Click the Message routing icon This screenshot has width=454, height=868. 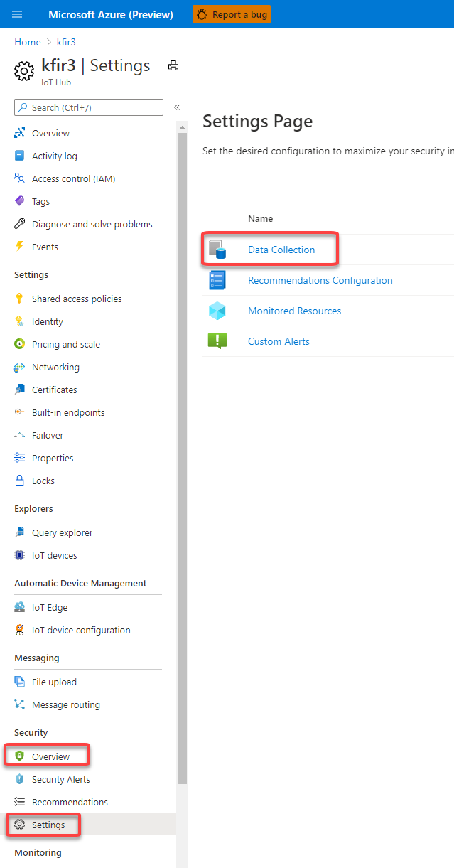pyautogui.click(x=20, y=704)
